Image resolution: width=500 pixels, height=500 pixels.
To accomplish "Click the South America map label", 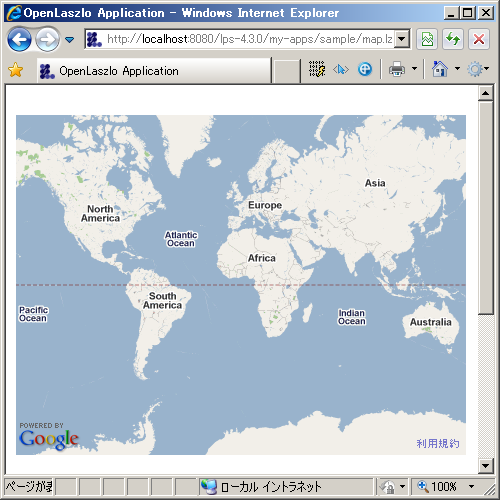I will 162,300.
